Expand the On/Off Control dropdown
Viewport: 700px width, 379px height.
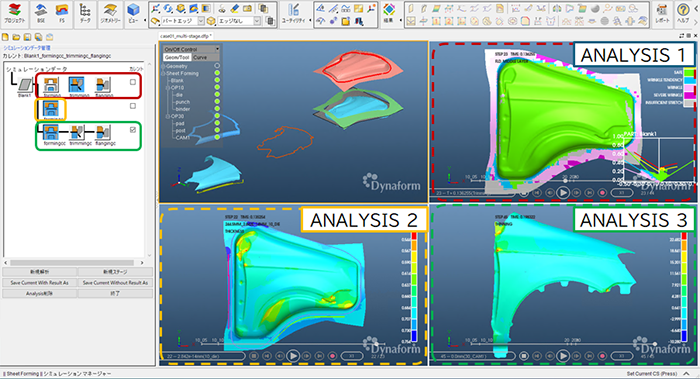(x=192, y=49)
